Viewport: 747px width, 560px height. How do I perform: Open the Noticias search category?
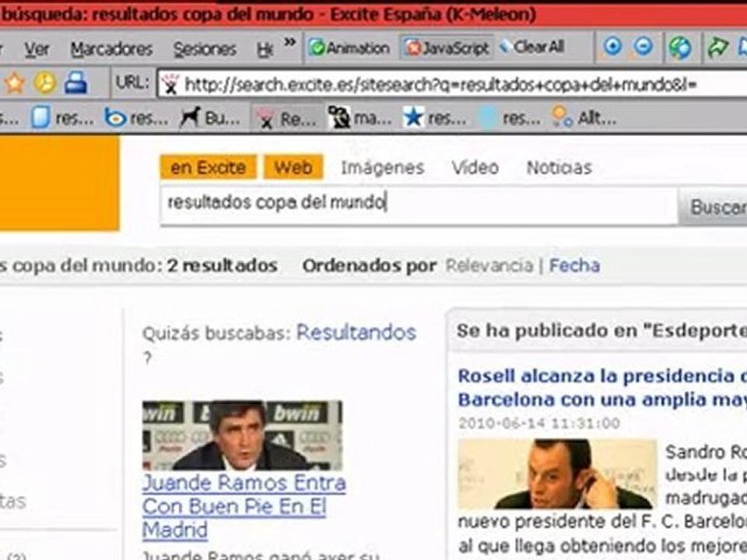(559, 168)
